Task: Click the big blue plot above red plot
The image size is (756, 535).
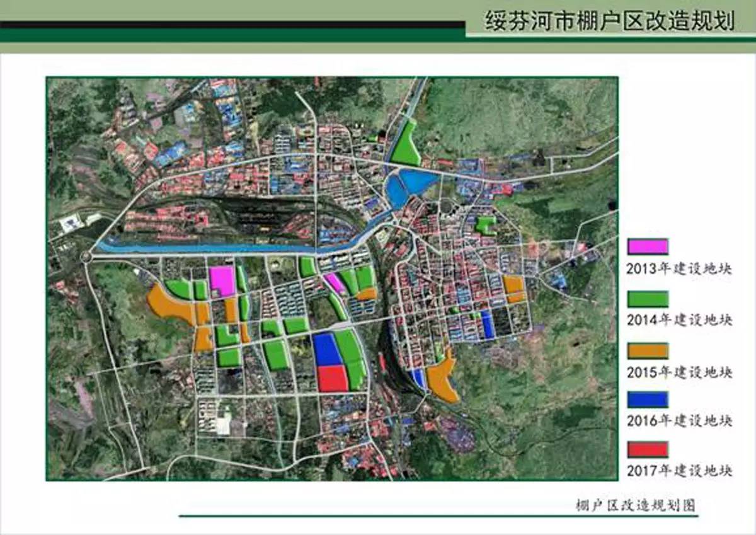Action: pos(327,349)
